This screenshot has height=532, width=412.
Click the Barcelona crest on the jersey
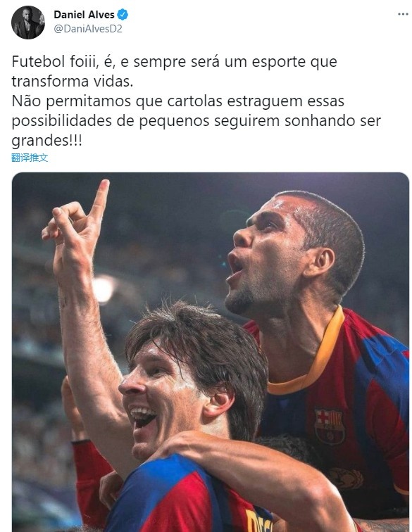pyautogui.click(x=329, y=426)
